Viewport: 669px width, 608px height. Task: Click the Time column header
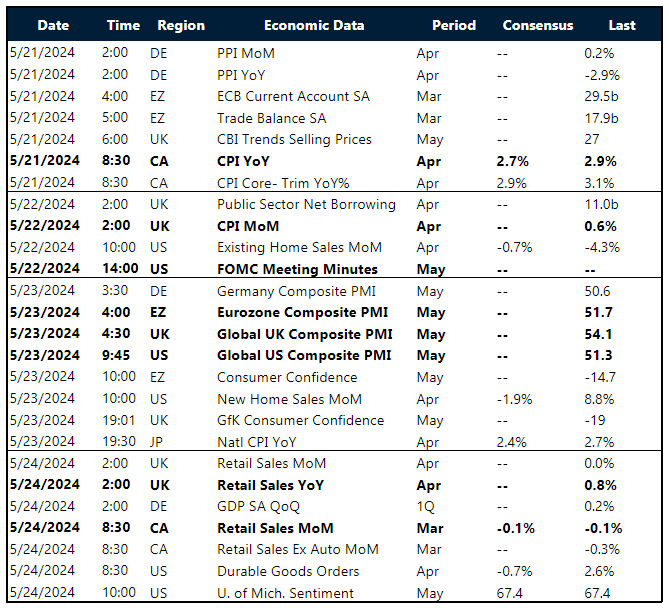tap(124, 25)
